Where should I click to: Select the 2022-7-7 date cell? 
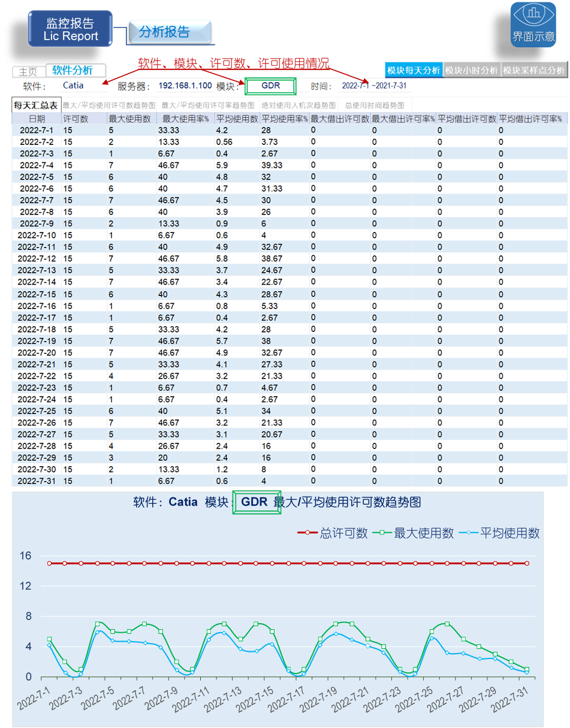(37, 200)
